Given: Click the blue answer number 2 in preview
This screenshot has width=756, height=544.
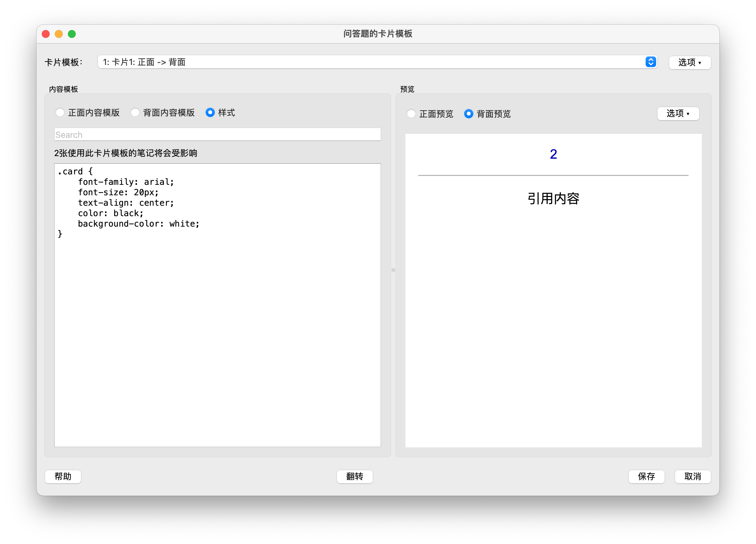Looking at the screenshot, I should tap(553, 154).
